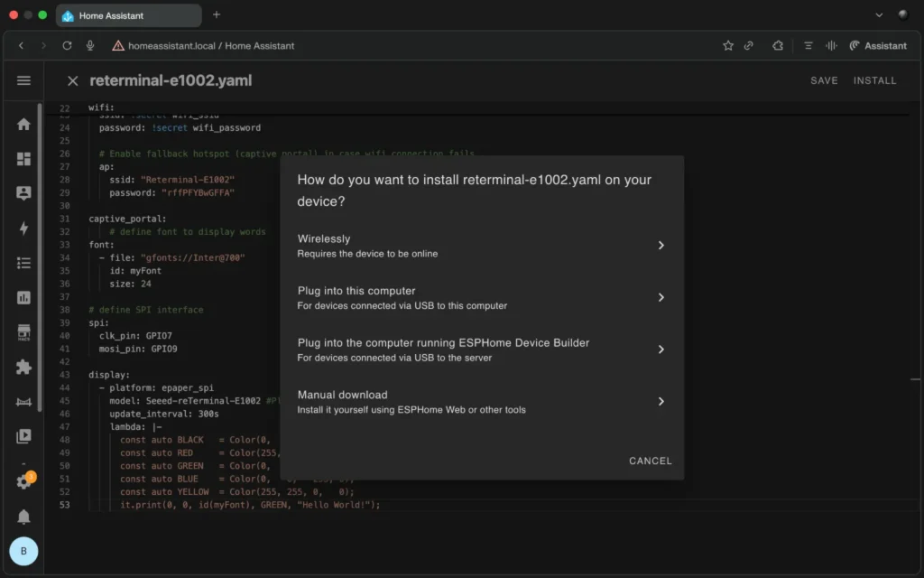Click the 'size: 24' line
The height and width of the screenshot is (578, 924).
[x=130, y=284]
